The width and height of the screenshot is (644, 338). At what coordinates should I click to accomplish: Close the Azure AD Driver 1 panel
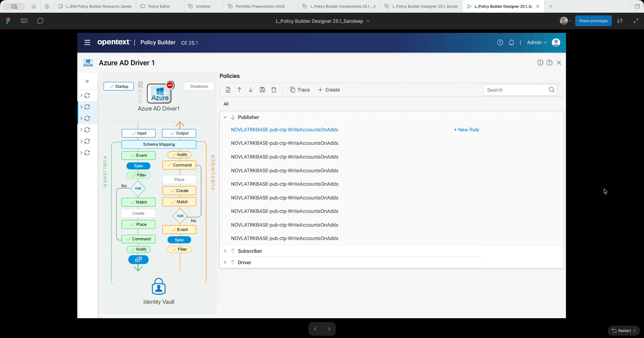click(x=559, y=63)
